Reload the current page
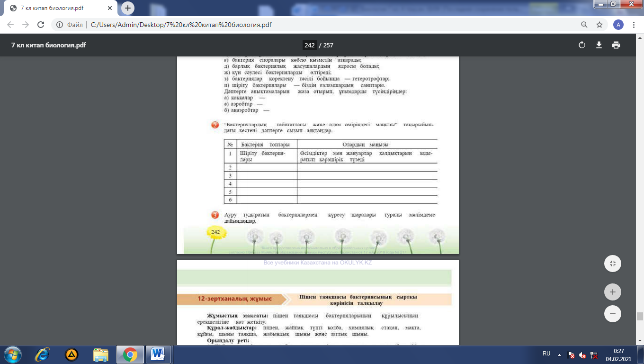Viewport: 644px width, 364px height. (41, 25)
